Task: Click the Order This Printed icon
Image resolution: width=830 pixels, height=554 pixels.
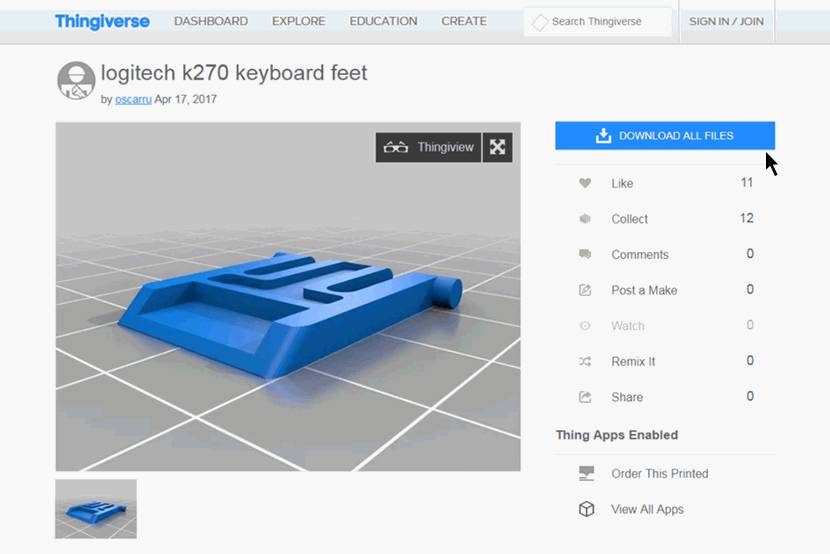Action: (587, 473)
